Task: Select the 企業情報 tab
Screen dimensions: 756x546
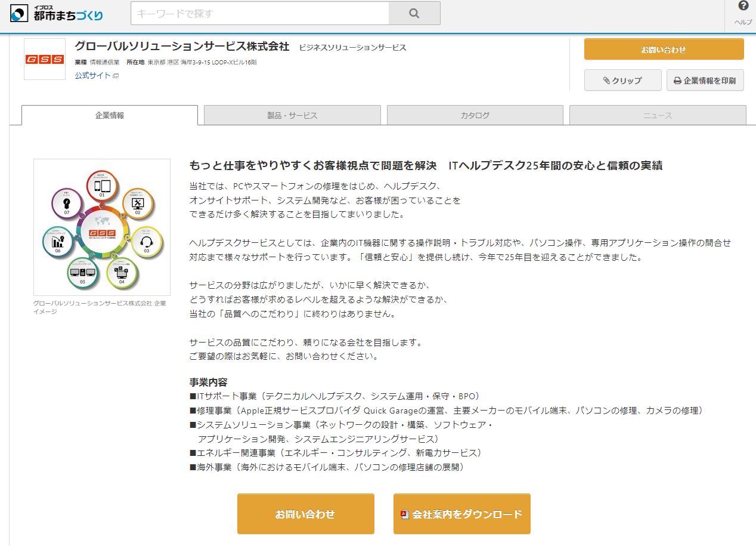Action: point(110,115)
